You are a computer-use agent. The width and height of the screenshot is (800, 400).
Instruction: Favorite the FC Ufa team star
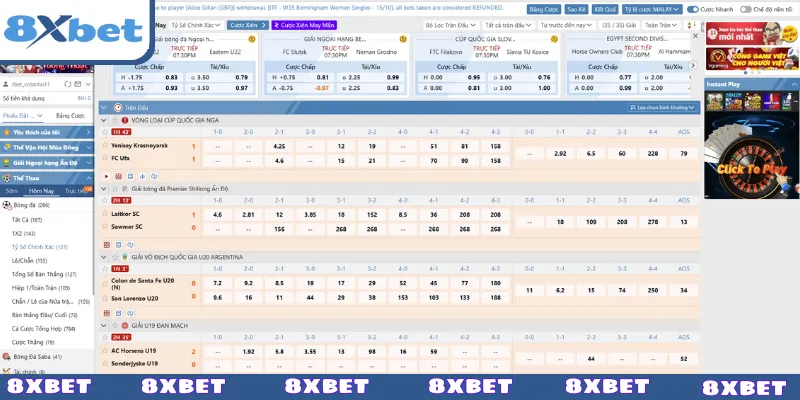click(105, 158)
